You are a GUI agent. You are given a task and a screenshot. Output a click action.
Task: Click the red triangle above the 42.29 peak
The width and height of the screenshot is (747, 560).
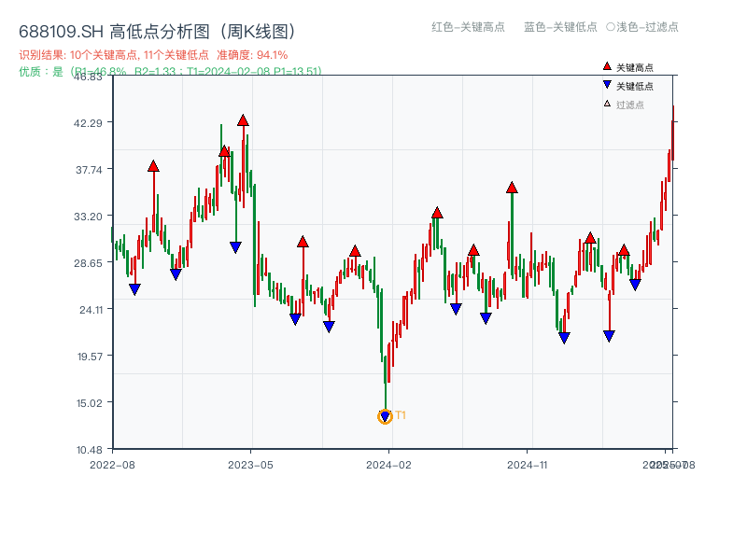point(241,120)
